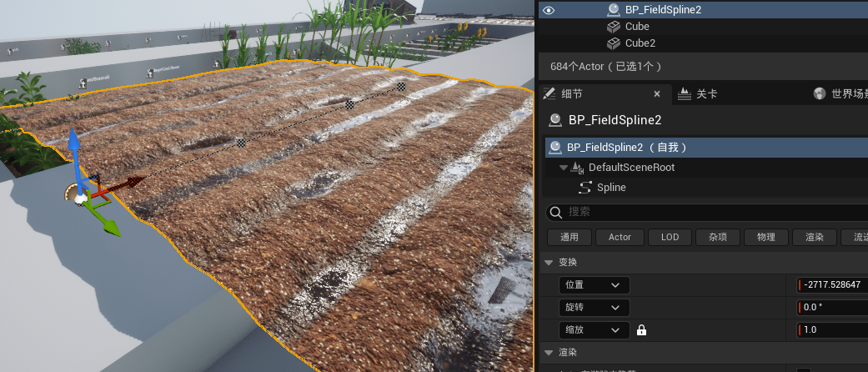Close the 细节 details tab
Viewport: 868px width, 372px height.
tap(657, 94)
